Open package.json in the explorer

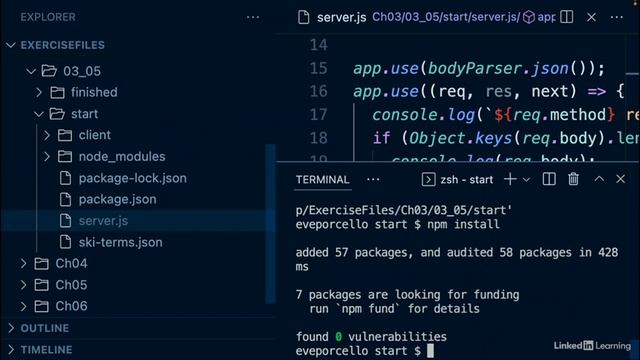tap(118, 199)
